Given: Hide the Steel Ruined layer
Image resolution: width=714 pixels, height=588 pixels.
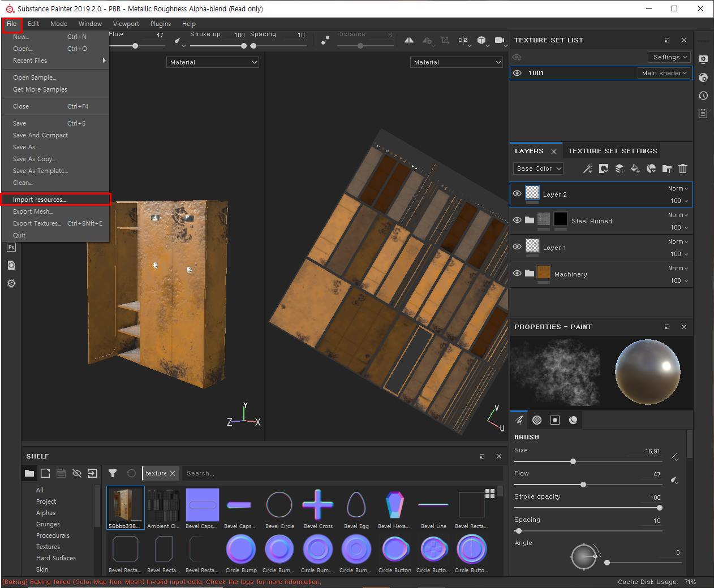Looking at the screenshot, I should (517, 220).
